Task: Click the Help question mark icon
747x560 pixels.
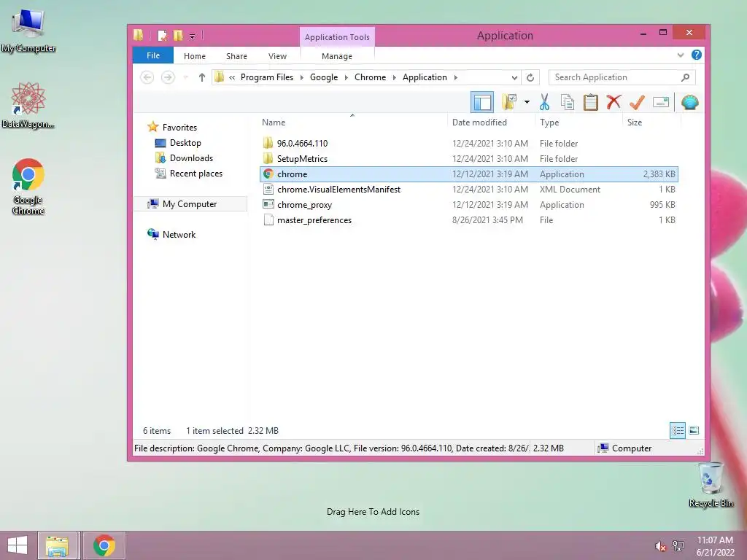Action: [697, 55]
